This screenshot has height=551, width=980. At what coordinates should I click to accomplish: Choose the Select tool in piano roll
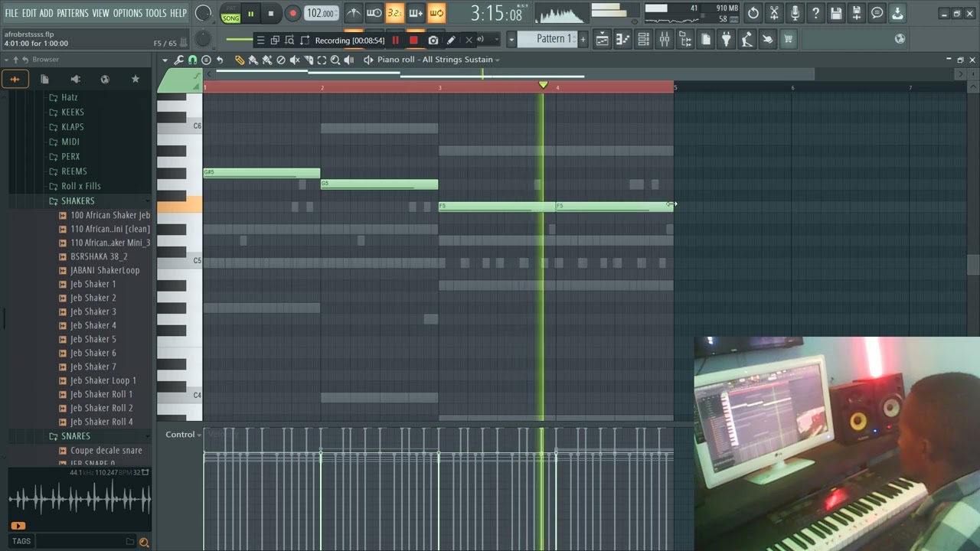(x=322, y=60)
